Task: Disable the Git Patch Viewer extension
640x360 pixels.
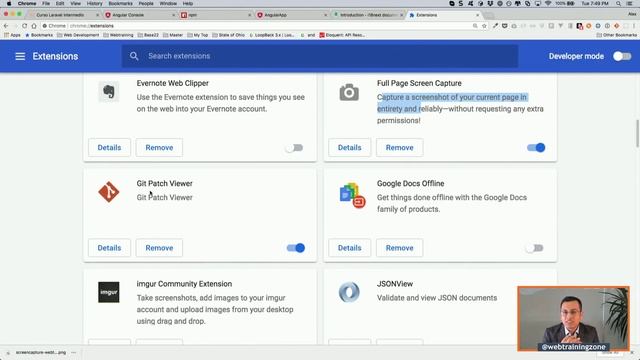Action: (x=296, y=248)
